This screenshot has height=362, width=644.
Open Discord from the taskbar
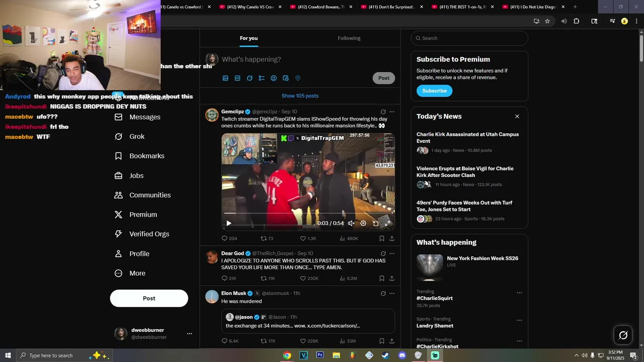tap(402, 355)
